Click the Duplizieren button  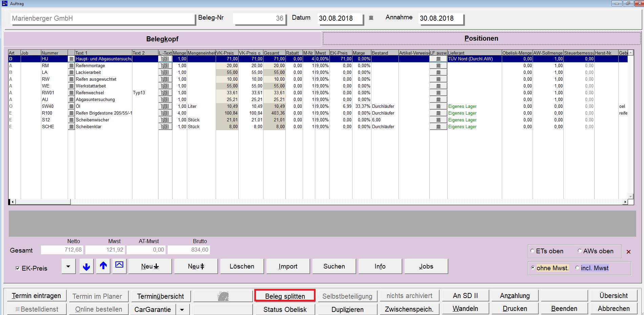[347, 310]
